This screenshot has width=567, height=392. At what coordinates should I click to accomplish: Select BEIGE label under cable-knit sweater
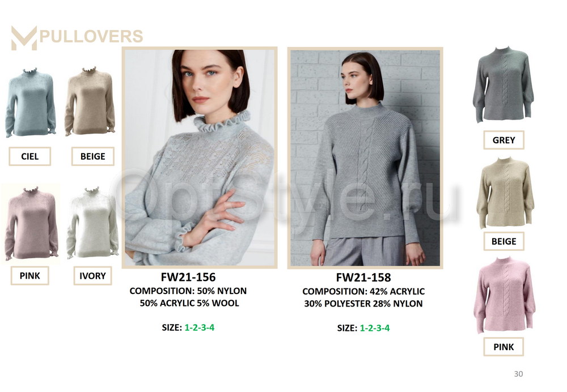point(503,241)
